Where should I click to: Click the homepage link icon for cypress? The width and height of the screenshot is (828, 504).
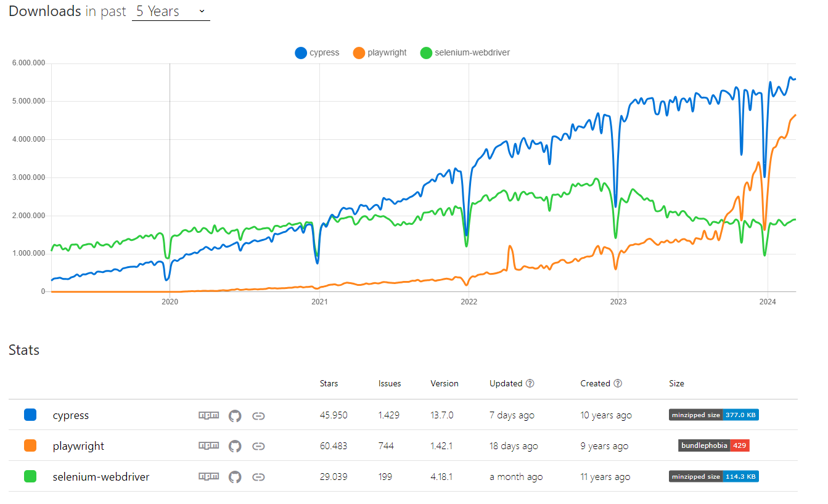(259, 415)
